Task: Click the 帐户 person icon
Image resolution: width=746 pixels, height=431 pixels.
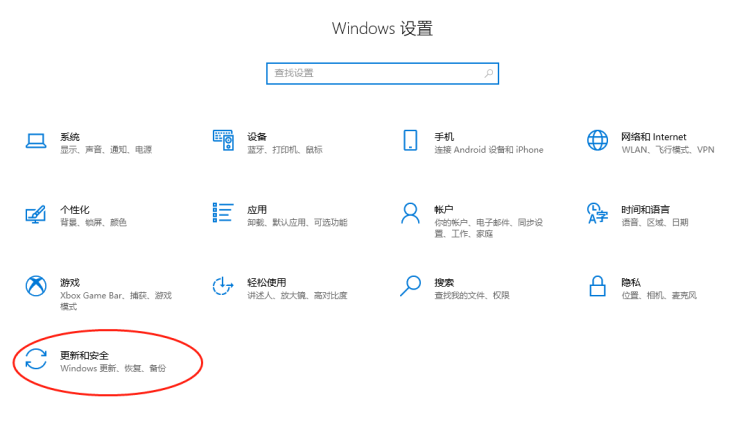Action: pyautogui.click(x=410, y=213)
